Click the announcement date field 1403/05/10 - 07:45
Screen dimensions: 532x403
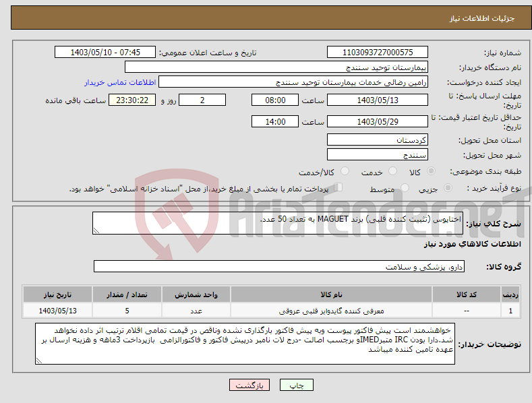pos(105,53)
